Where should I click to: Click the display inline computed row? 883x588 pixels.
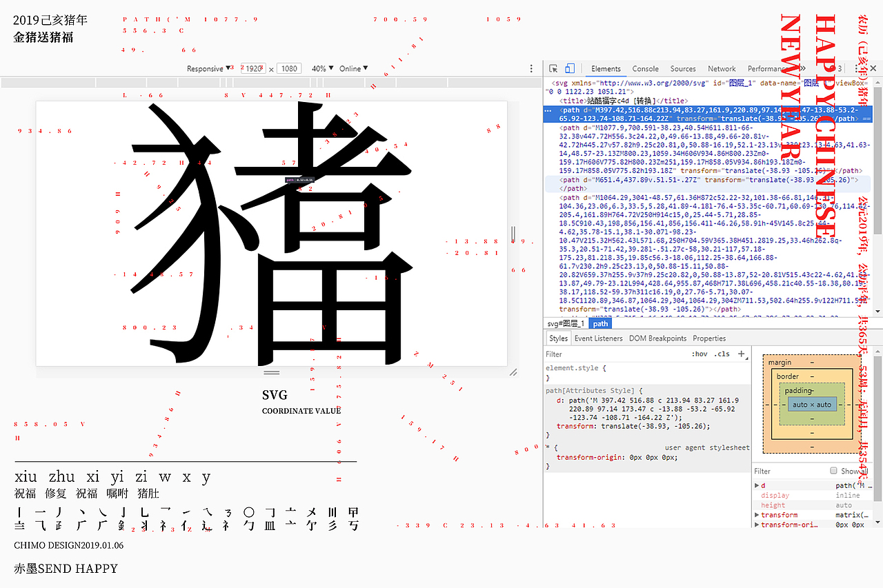[x=814, y=496]
